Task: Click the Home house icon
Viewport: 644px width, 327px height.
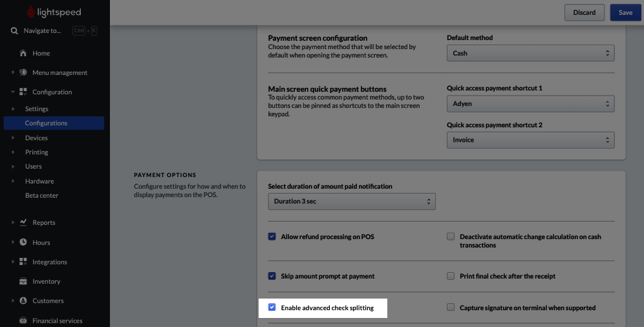Action: [23, 53]
